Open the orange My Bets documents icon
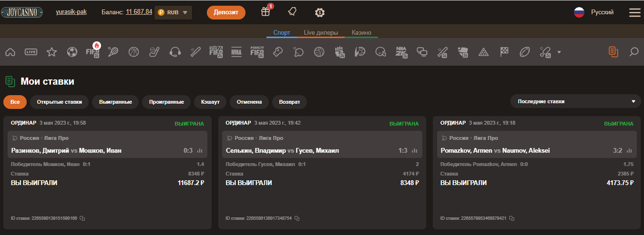644x235 pixels. pyautogui.click(x=613, y=52)
